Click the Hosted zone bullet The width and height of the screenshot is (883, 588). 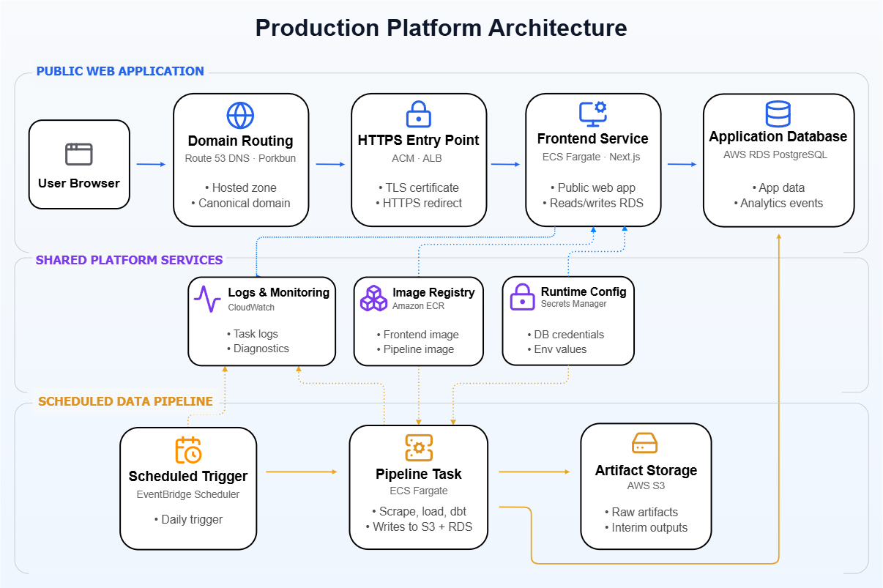[x=240, y=187]
